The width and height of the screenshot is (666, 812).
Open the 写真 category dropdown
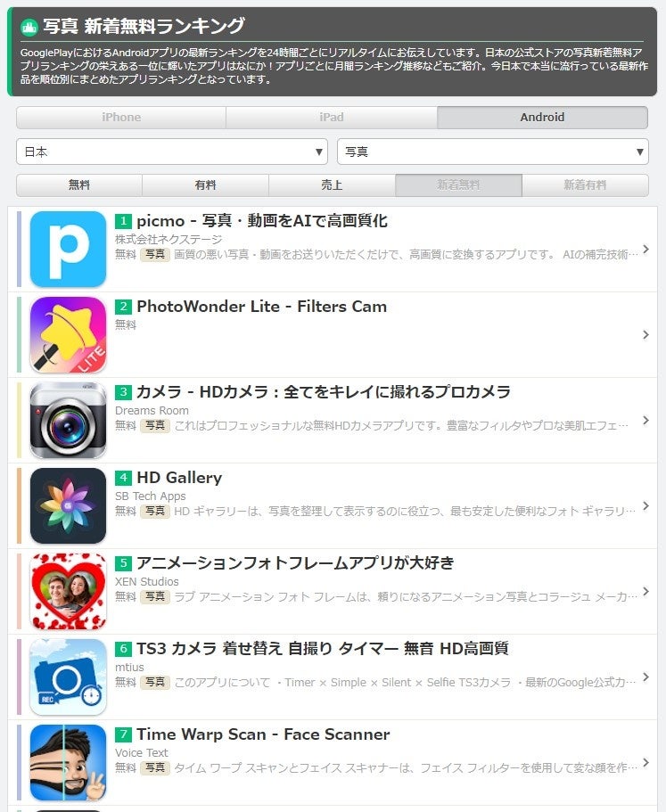point(492,152)
